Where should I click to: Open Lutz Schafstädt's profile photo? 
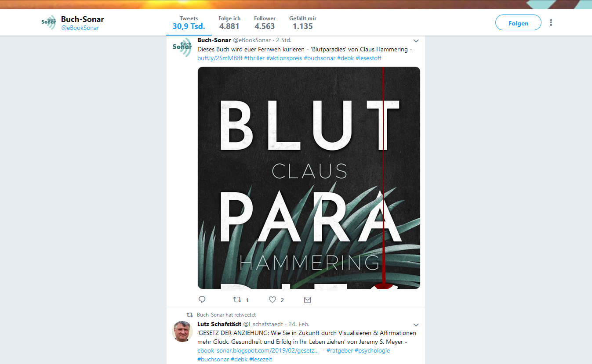coord(182,332)
